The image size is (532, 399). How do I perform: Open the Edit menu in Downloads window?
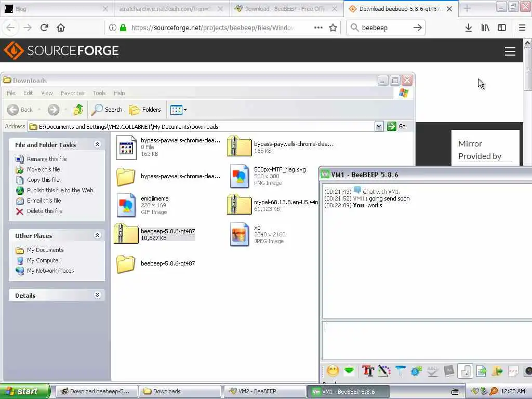click(x=28, y=93)
